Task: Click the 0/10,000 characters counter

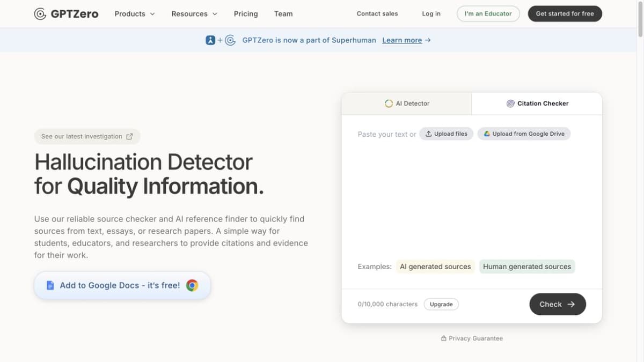Action: click(x=387, y=304)
